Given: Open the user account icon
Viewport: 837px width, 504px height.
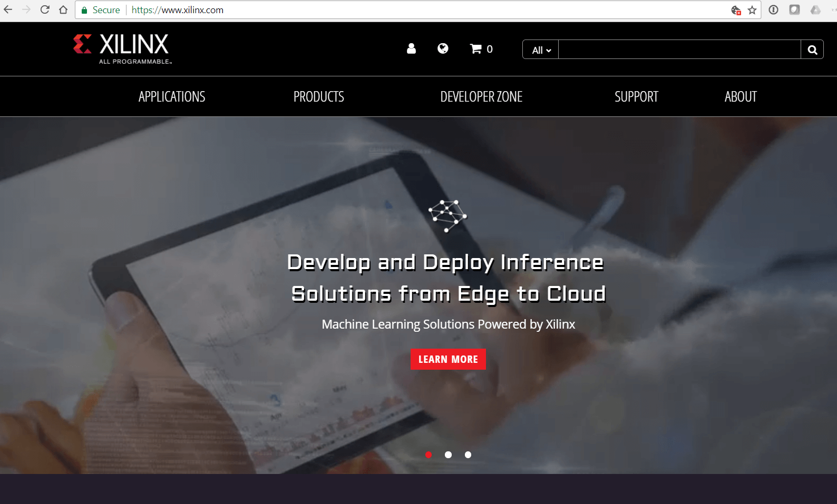Looking at the screenshot, I should [412, 48].
